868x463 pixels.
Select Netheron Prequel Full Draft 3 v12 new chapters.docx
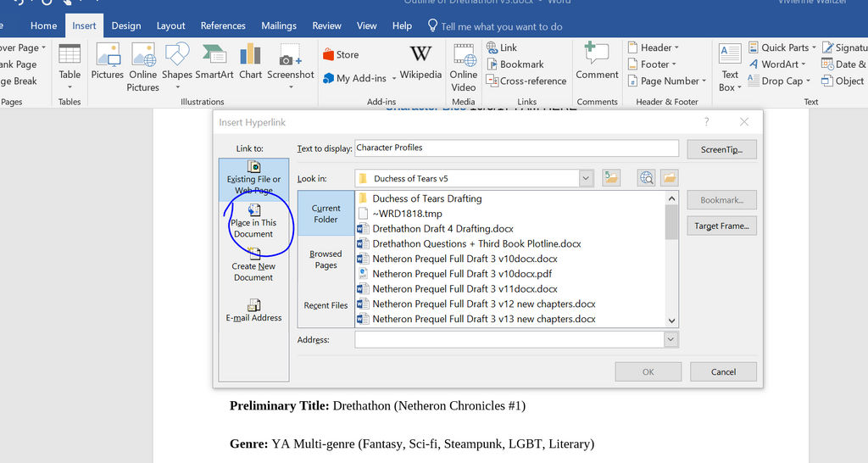tap(476, 304)
